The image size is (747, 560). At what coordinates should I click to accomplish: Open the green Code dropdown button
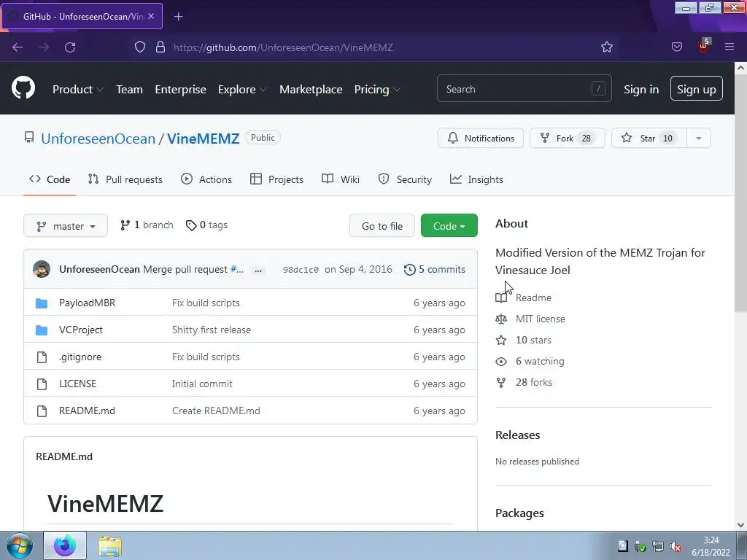449,226
